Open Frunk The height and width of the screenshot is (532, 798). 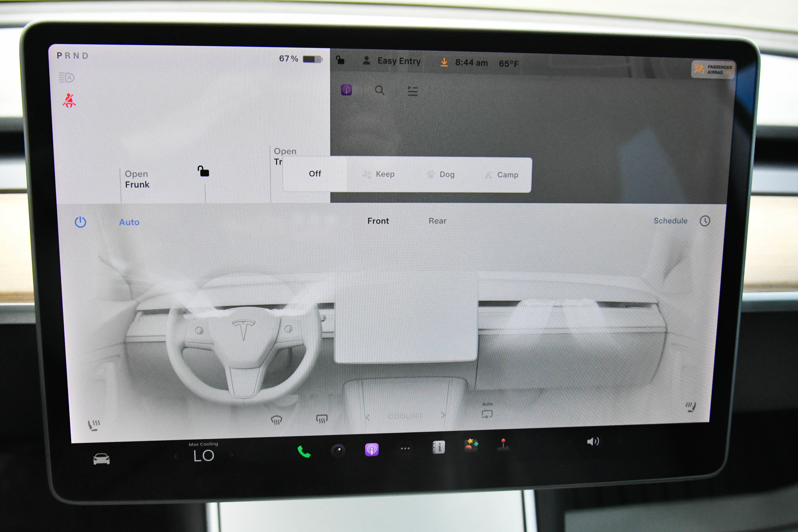tap(137, 179)
